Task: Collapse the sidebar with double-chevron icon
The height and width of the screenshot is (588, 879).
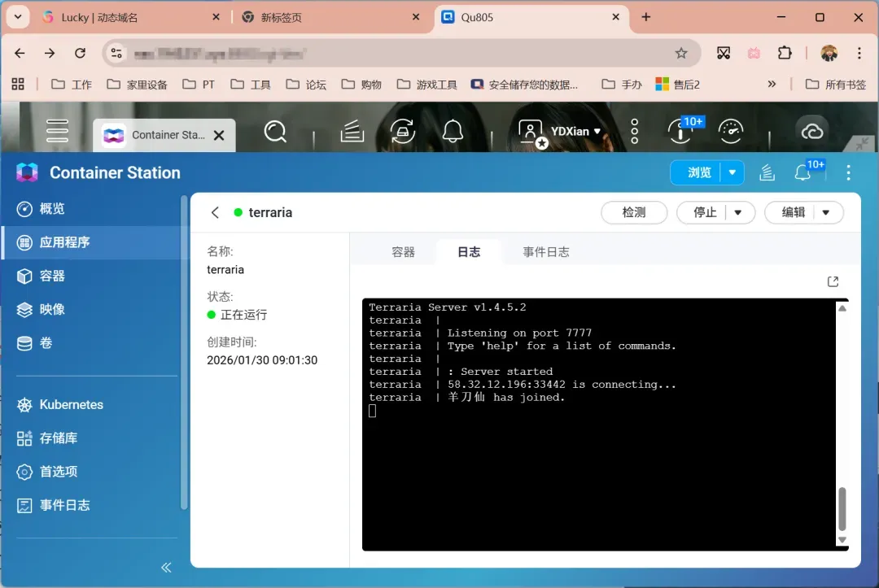Action: click(166, 567)
